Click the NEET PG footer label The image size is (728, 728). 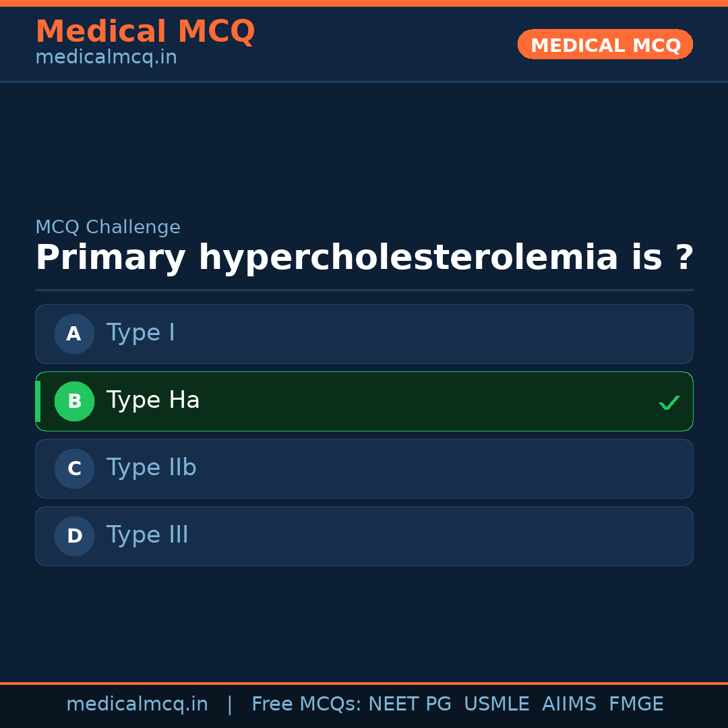(x=410, y=704)
